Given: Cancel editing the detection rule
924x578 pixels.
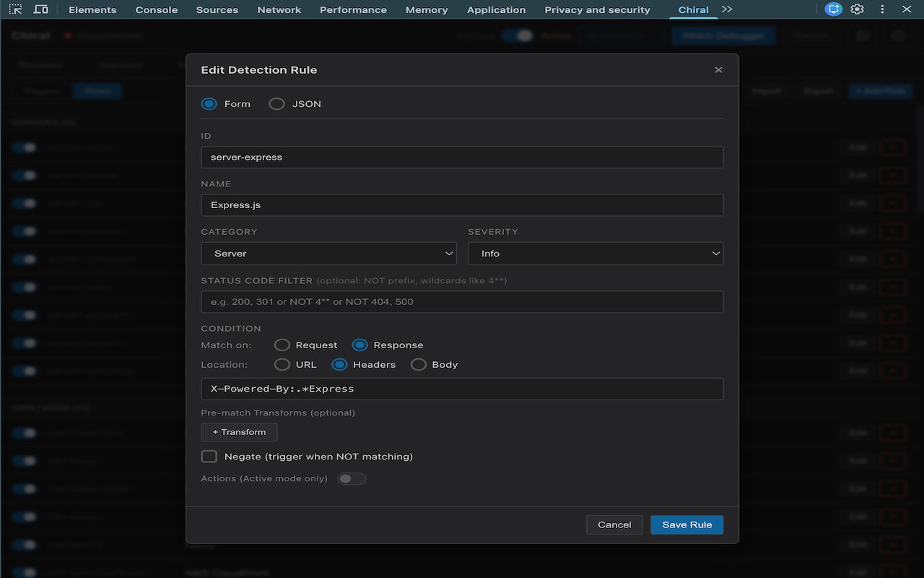Looking at the screenshot, I should (x=614, y=525).
